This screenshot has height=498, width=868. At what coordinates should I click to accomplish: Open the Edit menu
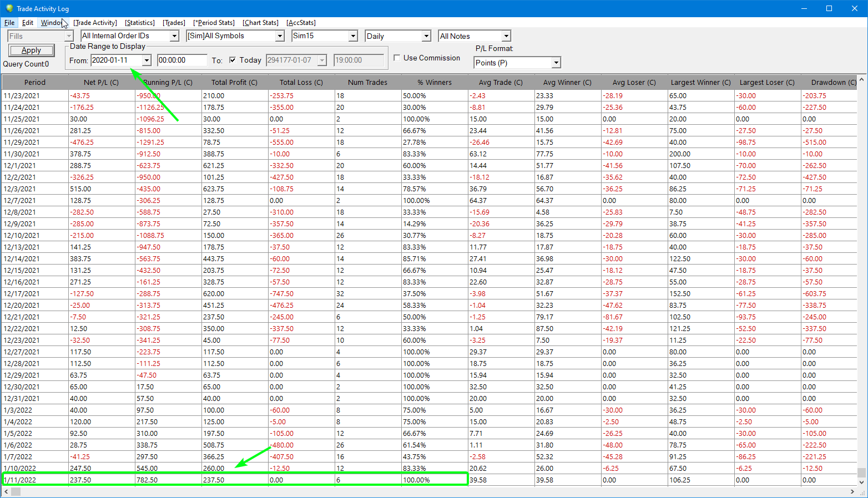click(x=28, y=23)
